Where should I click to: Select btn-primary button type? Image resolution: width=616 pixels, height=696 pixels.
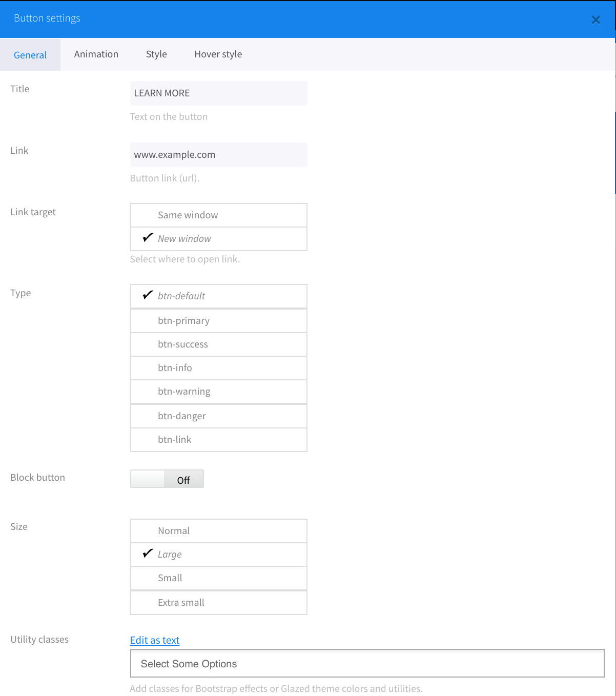click(219, 321)
